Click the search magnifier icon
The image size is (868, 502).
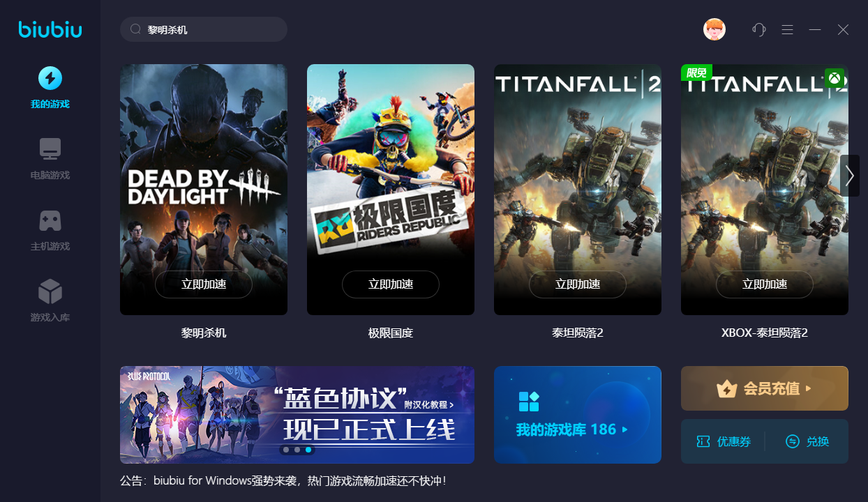[136, 30]
